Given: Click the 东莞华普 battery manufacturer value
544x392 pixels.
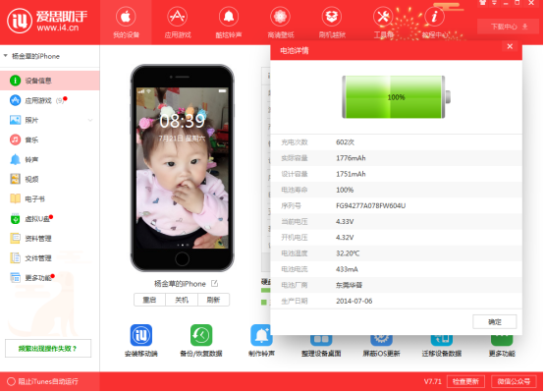Looking at the screenshot, I should (x=349, y=285).
